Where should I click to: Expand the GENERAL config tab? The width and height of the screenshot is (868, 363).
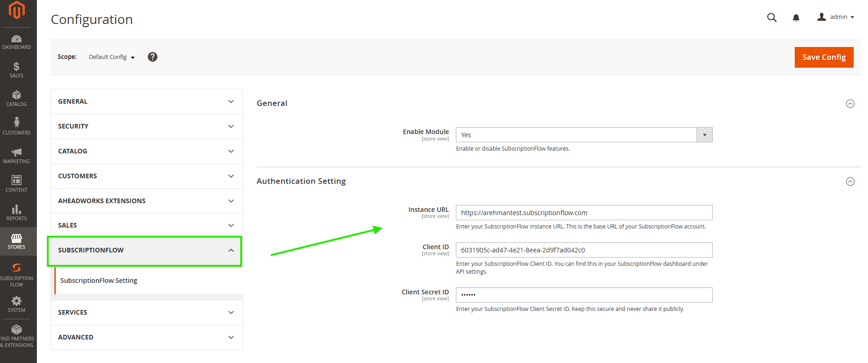point(147,101)
